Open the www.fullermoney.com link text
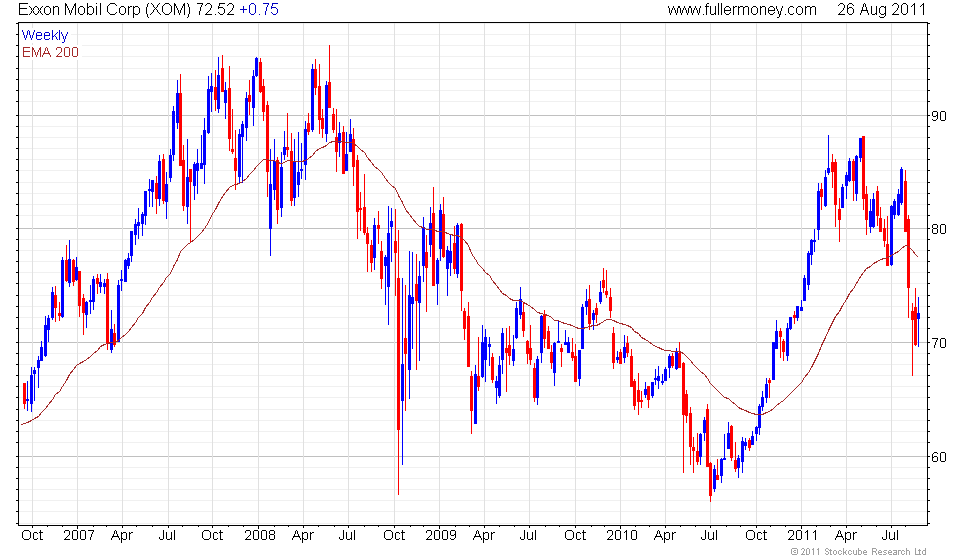980x560 pixels. [742, 10]
